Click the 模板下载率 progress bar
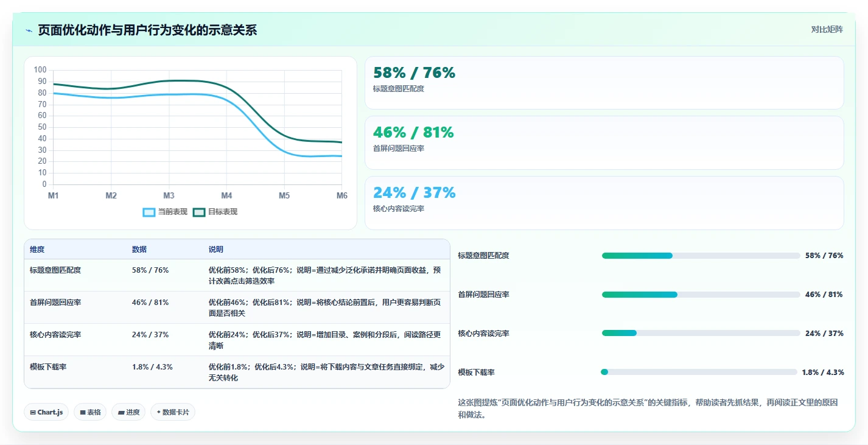This screenshot has width=868, height=445. pyautogui.click(x=699, y=372)
